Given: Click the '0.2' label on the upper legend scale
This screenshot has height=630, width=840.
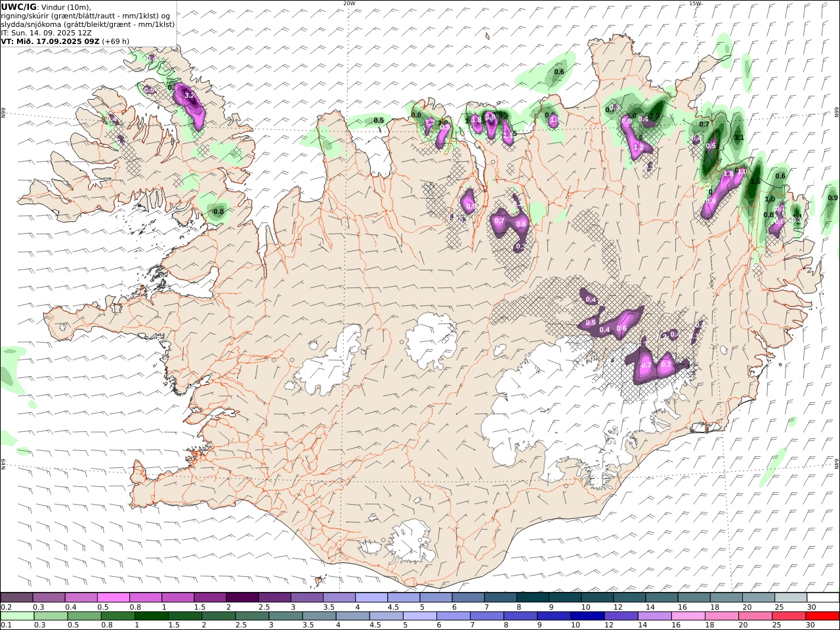Looking at the screenshot, I should click(x=6, y=607).
